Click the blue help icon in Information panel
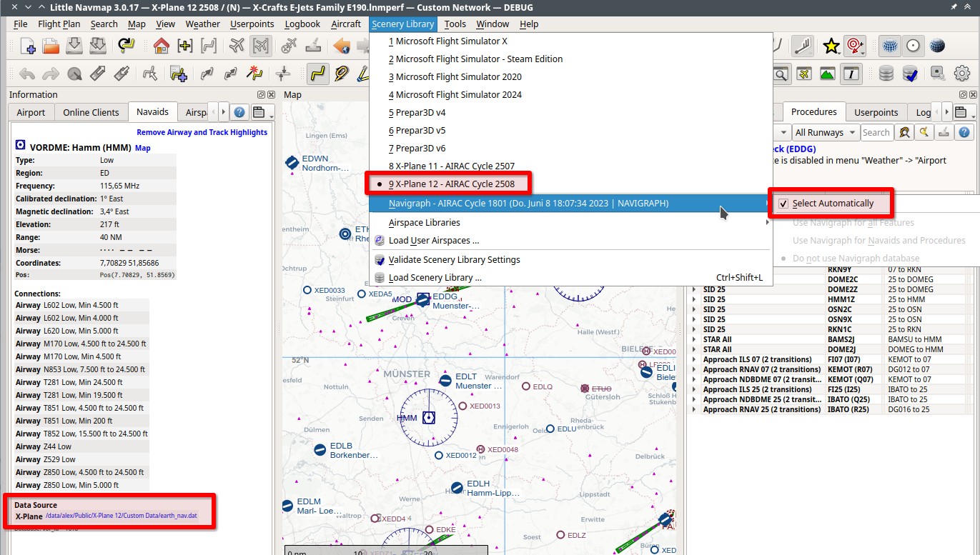Image resolution: width=980 pixels, height=555 pixels. 239,112
